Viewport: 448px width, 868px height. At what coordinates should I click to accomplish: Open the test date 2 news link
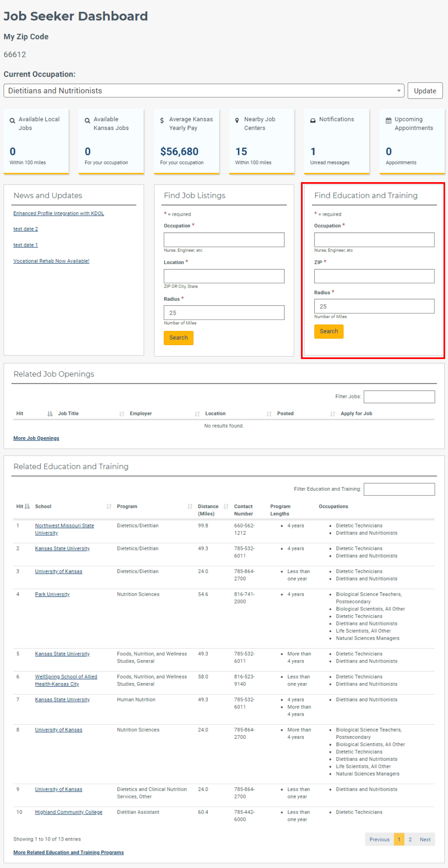click(x=26, y=229)
